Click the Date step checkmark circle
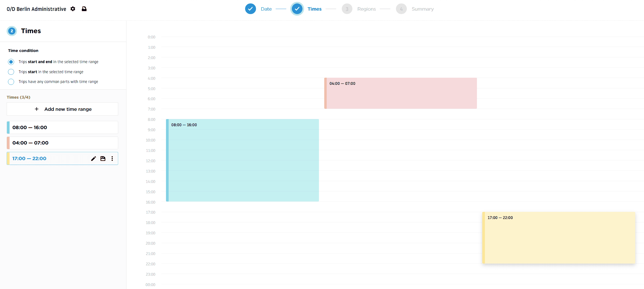644x289 pixels. tap(250, 9)
